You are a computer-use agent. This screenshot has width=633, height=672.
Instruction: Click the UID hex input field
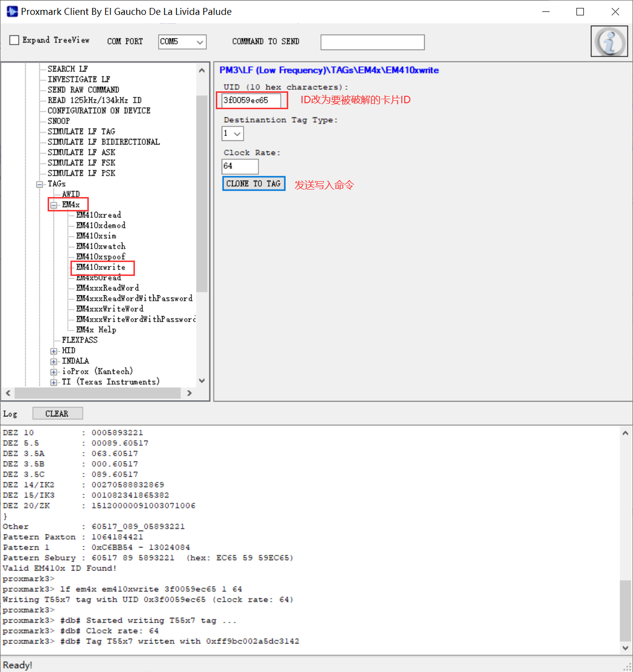(x=251, y=100)
